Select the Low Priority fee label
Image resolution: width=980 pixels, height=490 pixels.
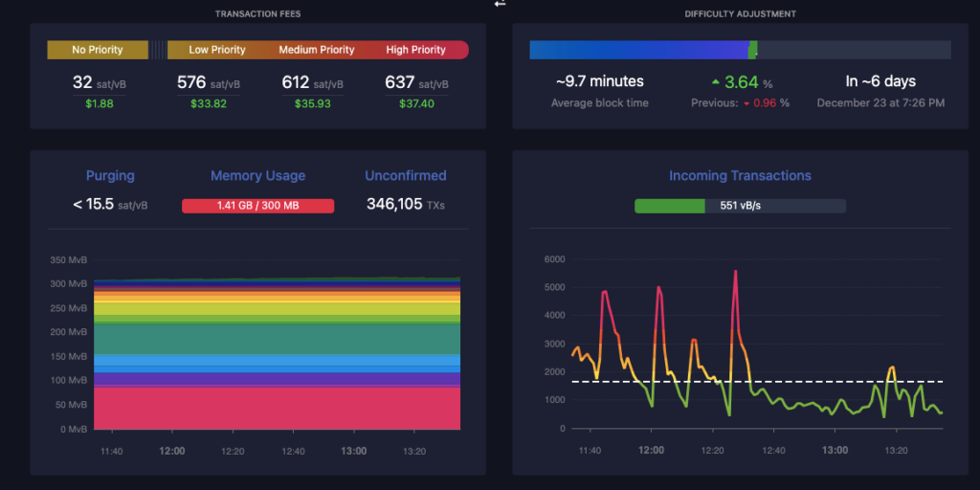pyautogui.click(x=217, y=50)
